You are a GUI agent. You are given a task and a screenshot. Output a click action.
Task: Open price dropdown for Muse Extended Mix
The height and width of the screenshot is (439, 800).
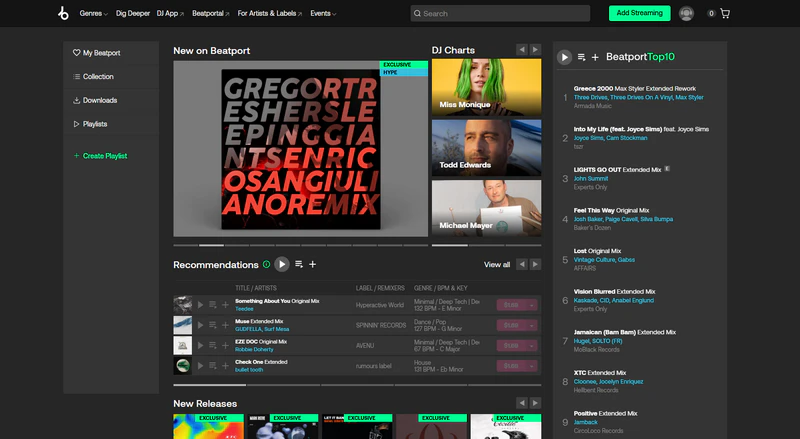click(x=532, y=325)
